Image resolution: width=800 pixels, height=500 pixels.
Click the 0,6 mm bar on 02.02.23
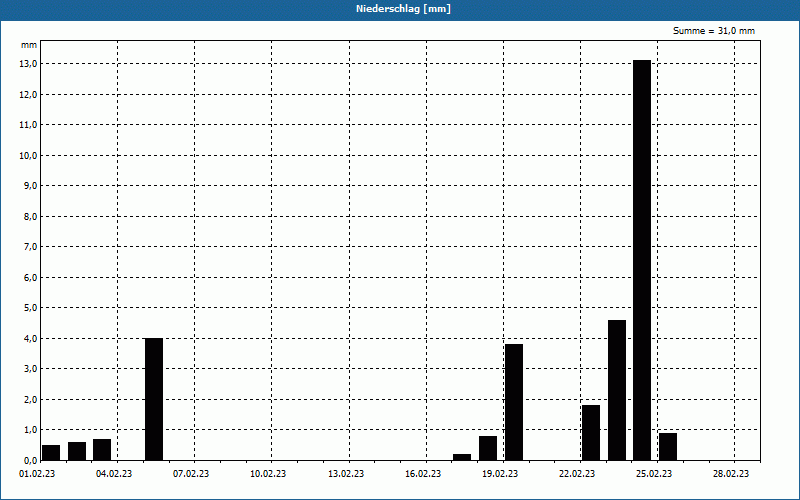tap(77, 451)
